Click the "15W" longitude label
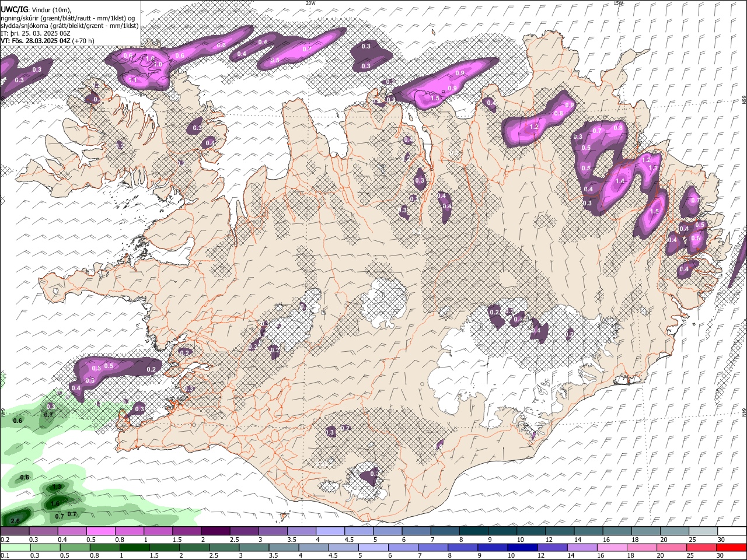Image resolution: width=747 pixels, height=560 pixels. [618, 3]
